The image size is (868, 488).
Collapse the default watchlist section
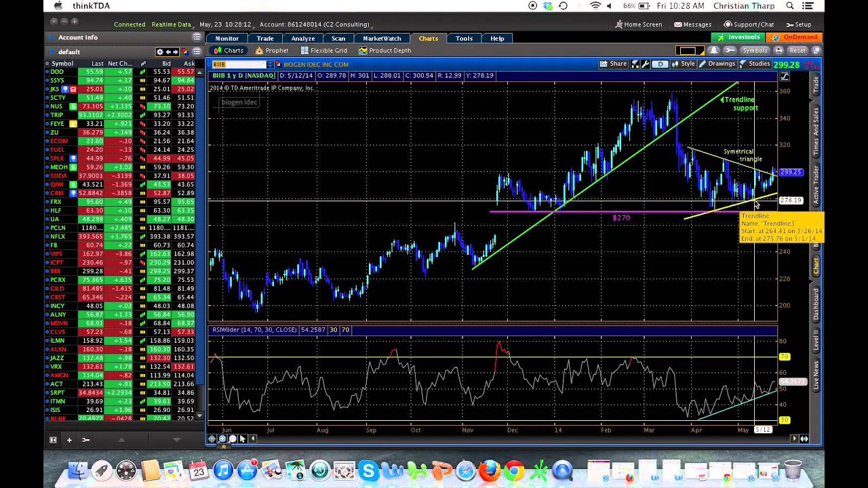[x=51, y=52]
